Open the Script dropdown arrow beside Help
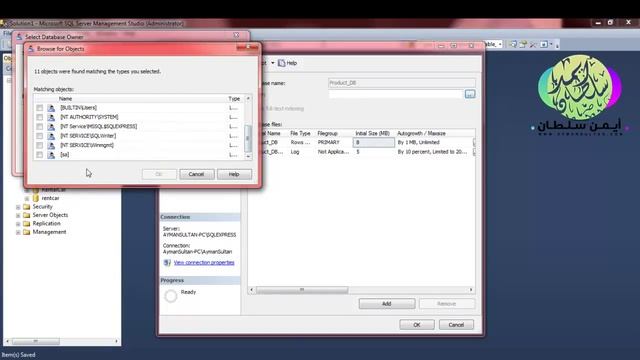 [x=273, y=63]
